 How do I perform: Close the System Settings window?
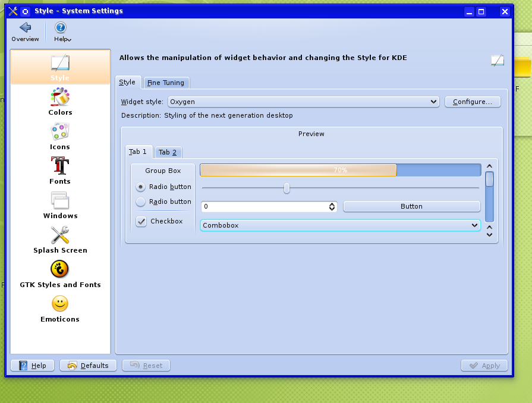(505, 12)
